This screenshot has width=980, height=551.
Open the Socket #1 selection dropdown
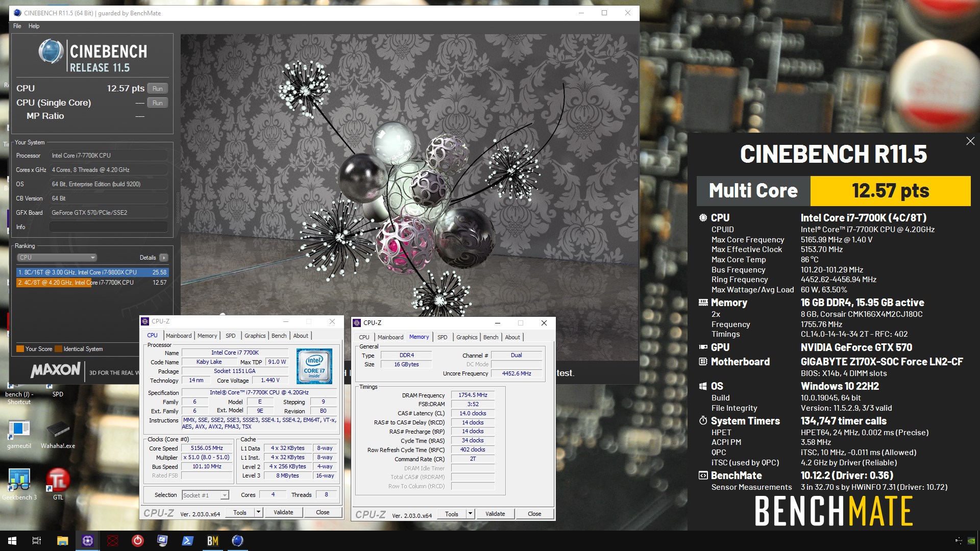coord(205,495)
